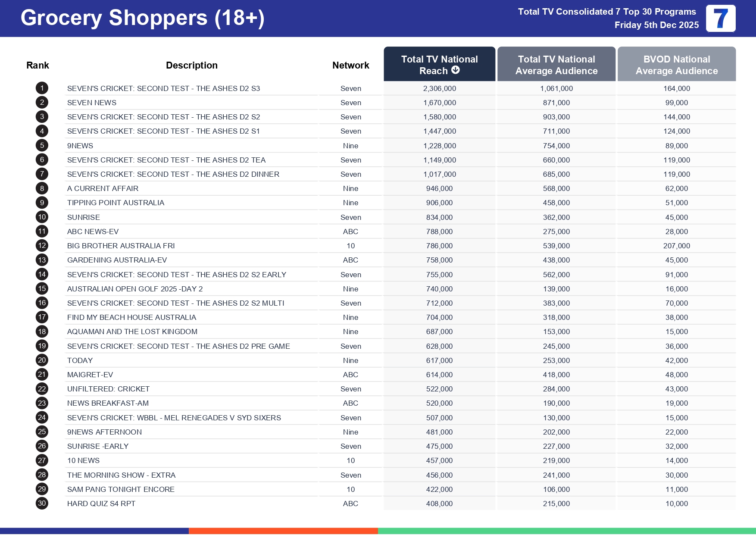Click the Grocery Shoppers (18+) title
Viewport: 756px width, 535px height.
click(x=142, y=18)
